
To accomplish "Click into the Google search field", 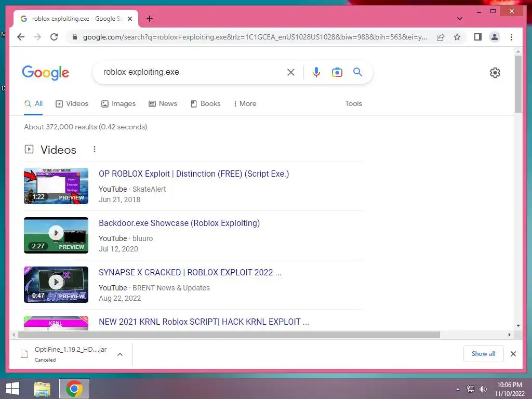I will pyautogui.click(x=192, y=72).
